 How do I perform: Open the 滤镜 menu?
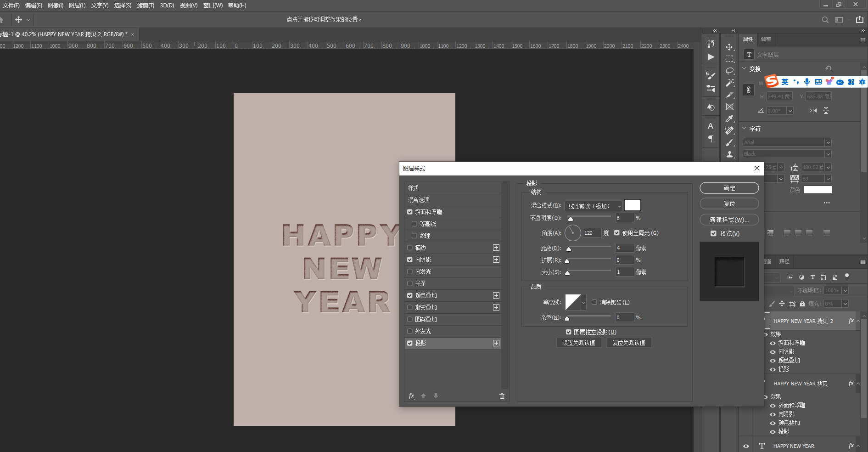(146, 6)
